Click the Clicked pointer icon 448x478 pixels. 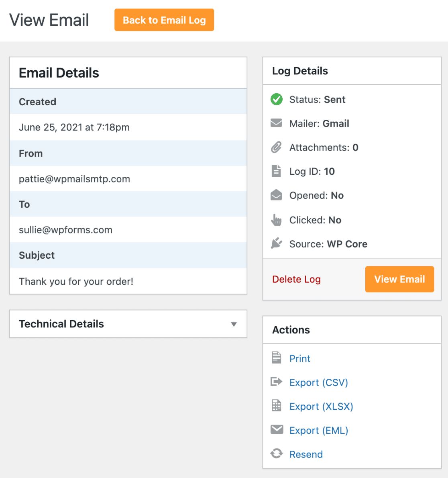(x=276, y=219)
